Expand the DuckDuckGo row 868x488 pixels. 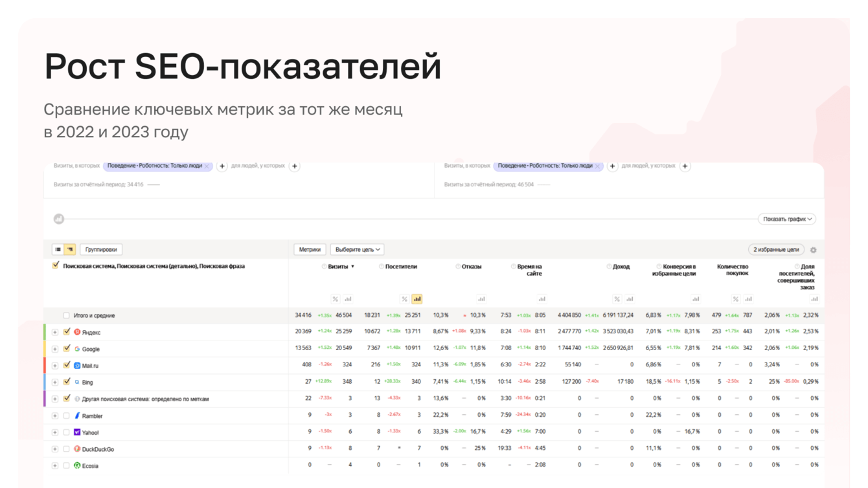tap(55, 449)
